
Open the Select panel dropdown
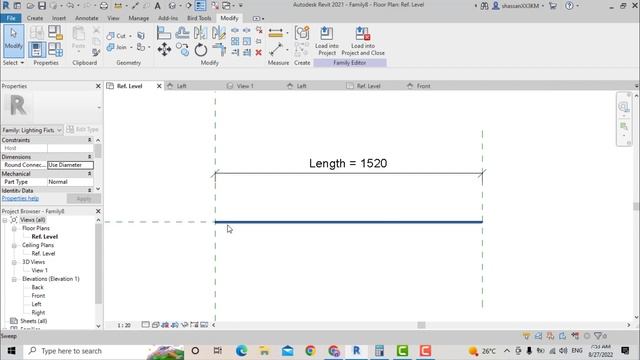[13, 63]
